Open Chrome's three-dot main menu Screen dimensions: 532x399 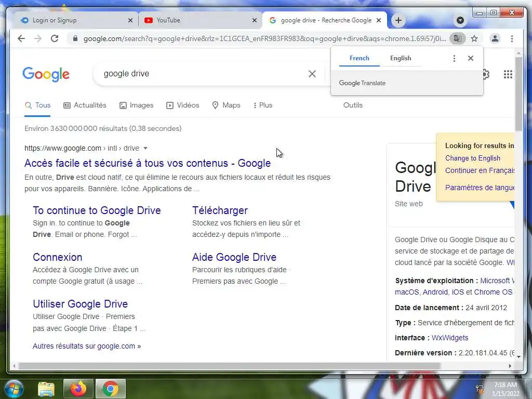point(512,38)
